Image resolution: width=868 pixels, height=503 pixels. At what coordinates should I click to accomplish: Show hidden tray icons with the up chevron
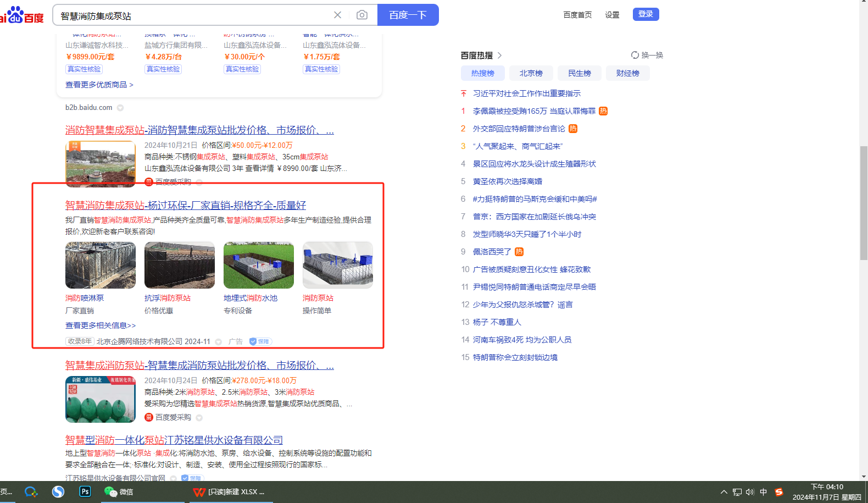coord(724,492)
